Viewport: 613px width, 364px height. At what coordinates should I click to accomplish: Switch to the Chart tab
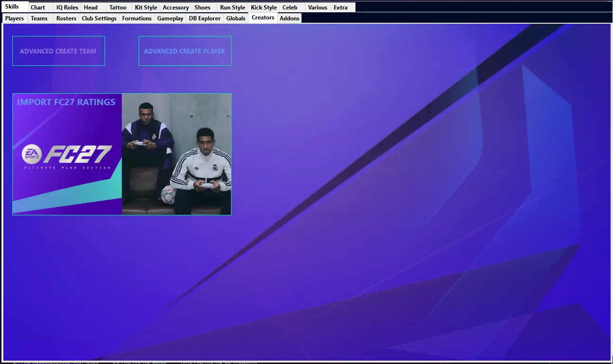point(41,8)
